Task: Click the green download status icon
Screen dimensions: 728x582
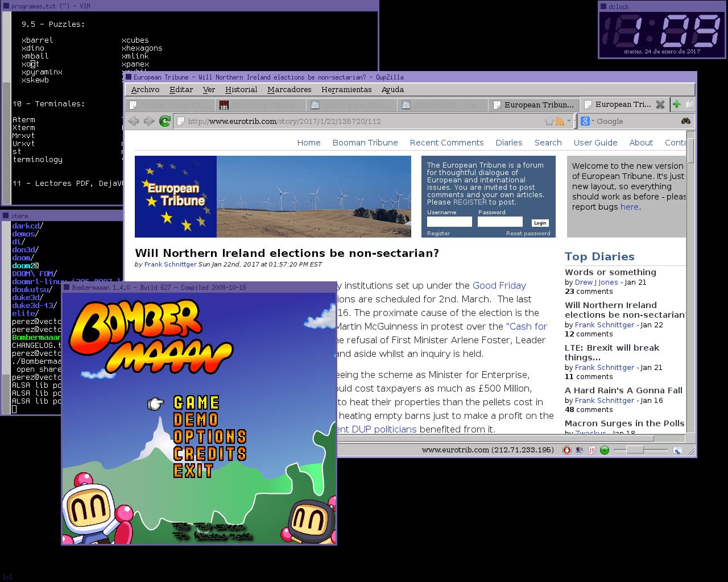Action: [605, 450]
